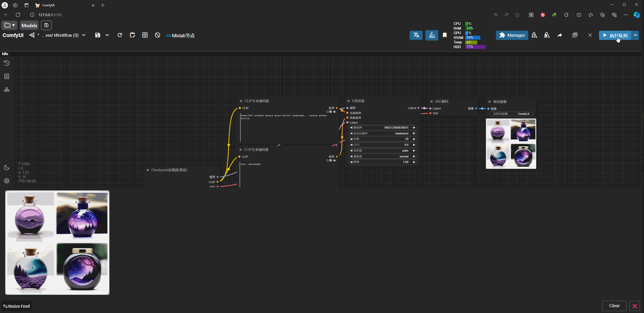The height and width of the screenshot is (313, 644).
Task: Click the clipspace clipboard edit icon
Action: pos(132,35)
